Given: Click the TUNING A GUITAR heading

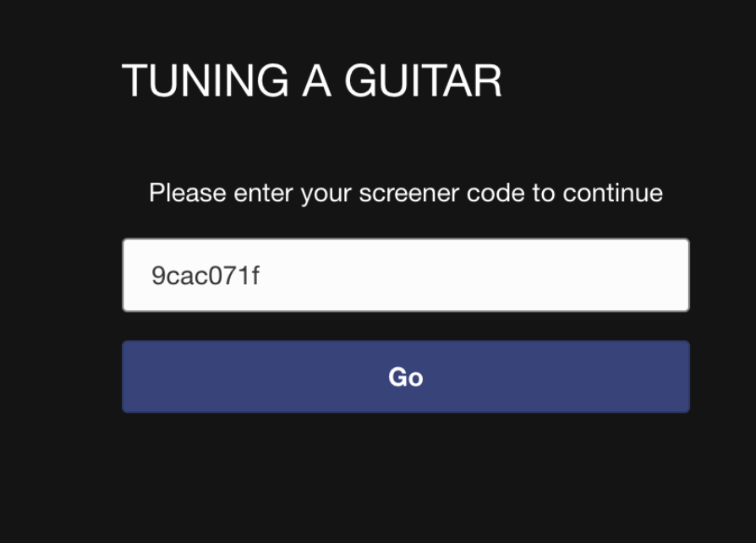Looking at the screenshot, I should tap(312, 81).
